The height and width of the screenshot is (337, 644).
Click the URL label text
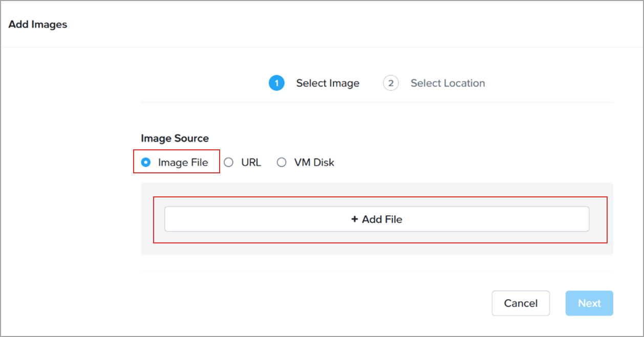point(251,163)
